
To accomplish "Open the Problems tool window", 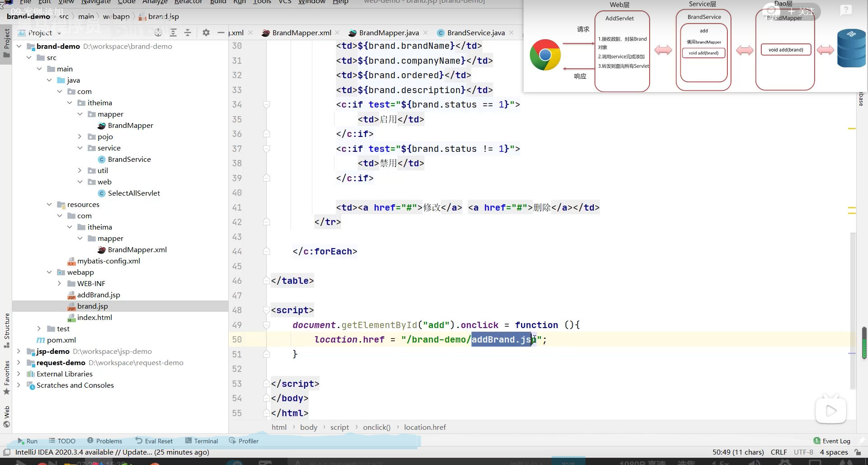I will tap(104, 441).
